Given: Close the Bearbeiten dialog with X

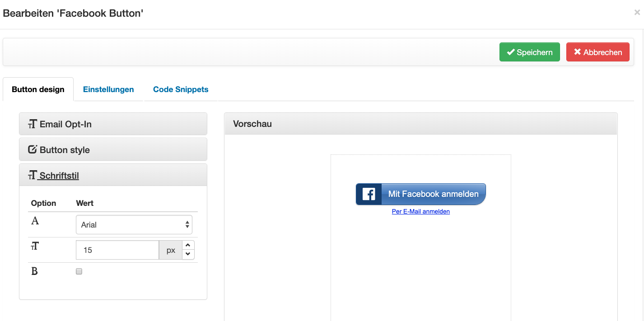Looking at the screenshot, I should [x=637, y=13].
